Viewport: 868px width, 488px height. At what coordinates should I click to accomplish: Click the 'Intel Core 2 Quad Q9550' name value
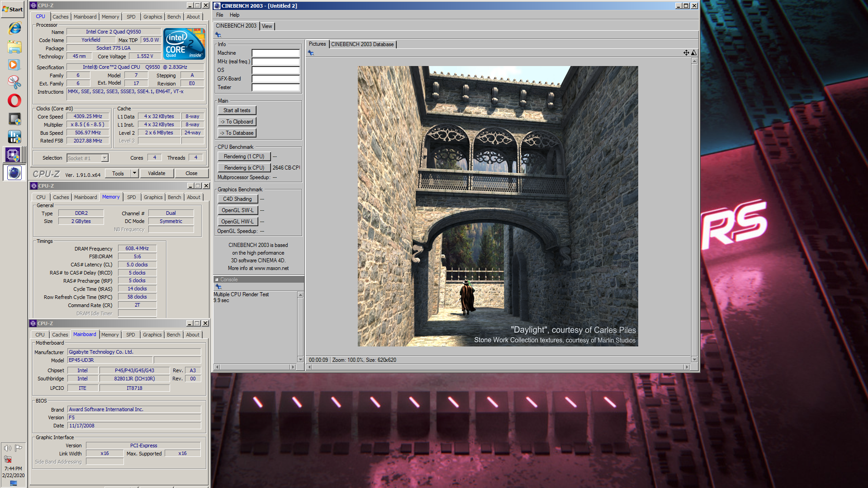(x=114, y=32)
